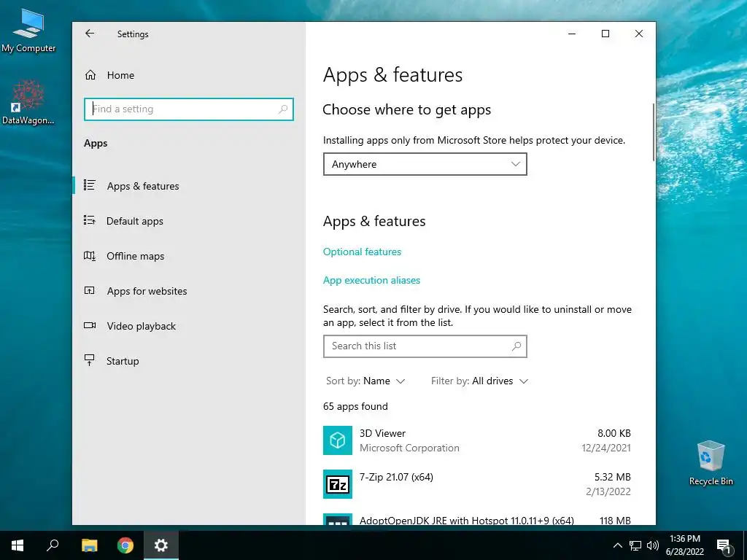This screenshot has height=560, width=747.
Task: Open the Home settings page
Action: pos(189,75)
